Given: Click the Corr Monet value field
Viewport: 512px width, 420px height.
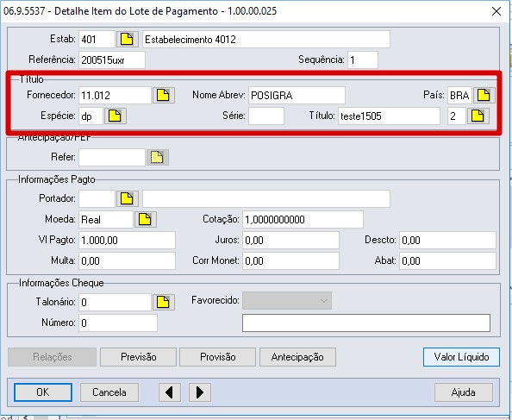Looking at the screenshot, I should pyautogui.click(x=290, y=260).
